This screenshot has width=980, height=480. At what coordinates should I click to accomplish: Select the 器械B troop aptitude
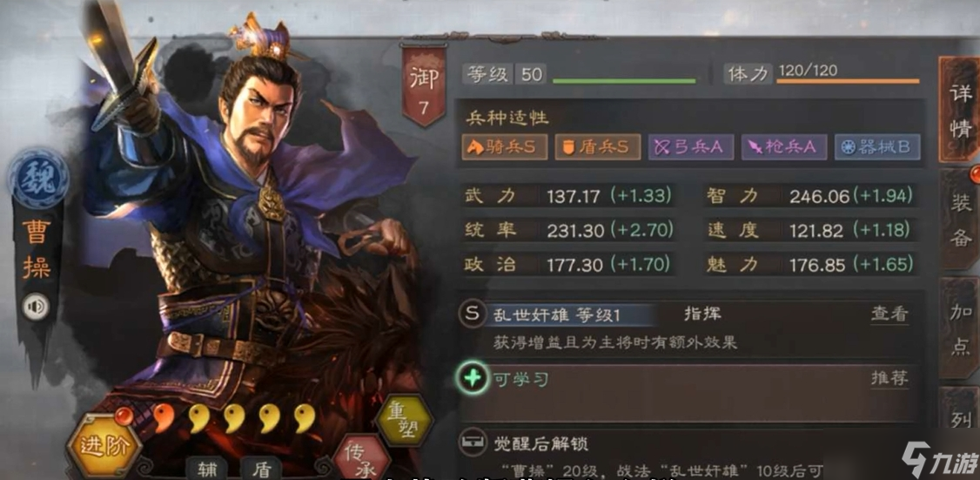[877, 147]
